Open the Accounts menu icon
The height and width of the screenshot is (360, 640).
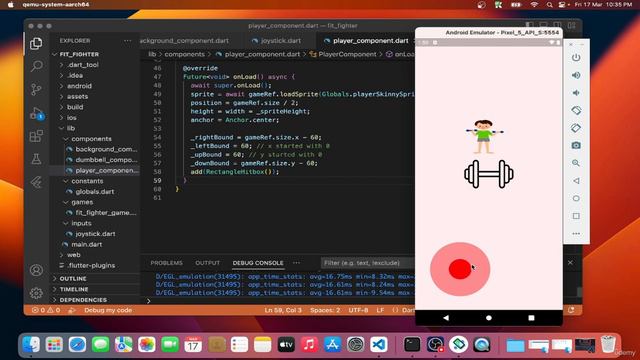(36, 270)
